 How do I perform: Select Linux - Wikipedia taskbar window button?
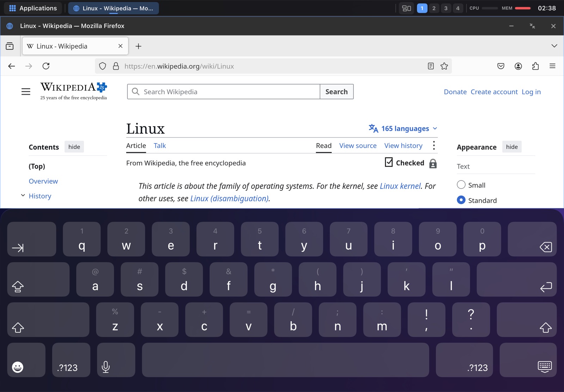click(114, 8)
